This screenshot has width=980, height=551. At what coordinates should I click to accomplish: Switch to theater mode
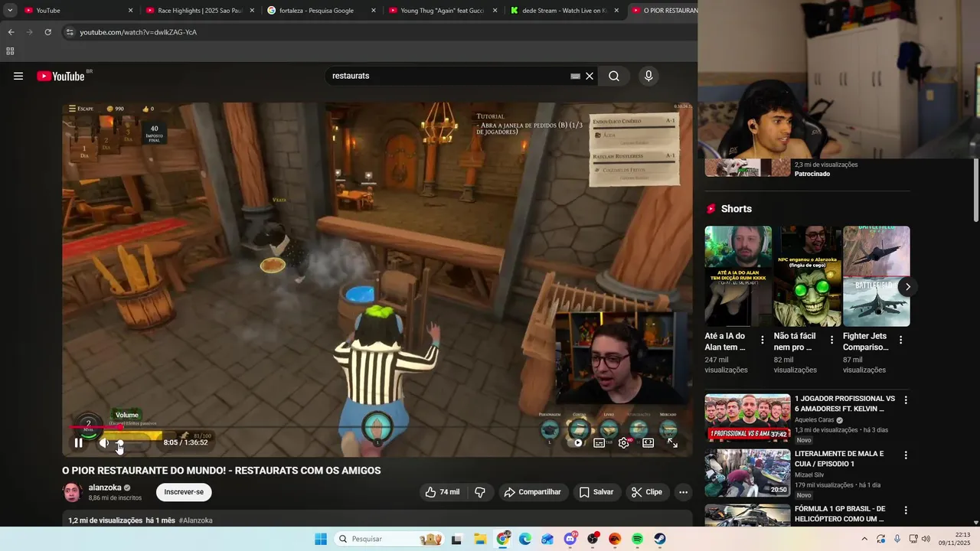tap(648, 442)
